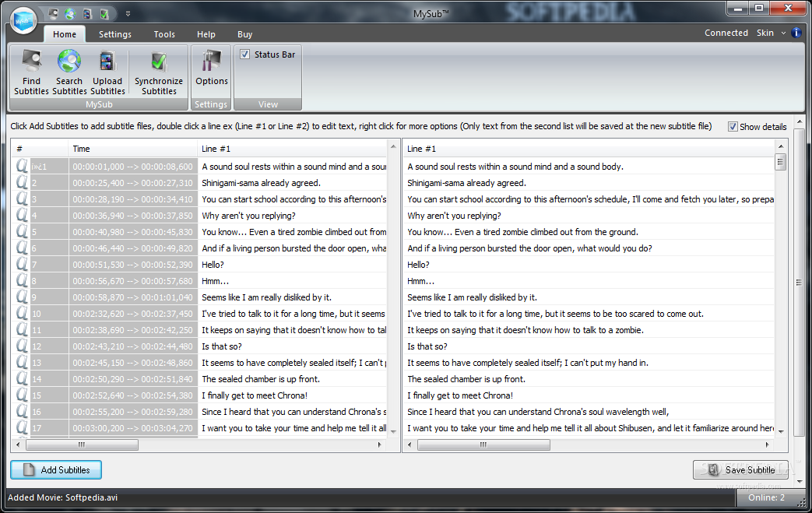Click the Add Subtitles button
The height and width of the screenshot is (513, 812).
[x=56, y=470]
